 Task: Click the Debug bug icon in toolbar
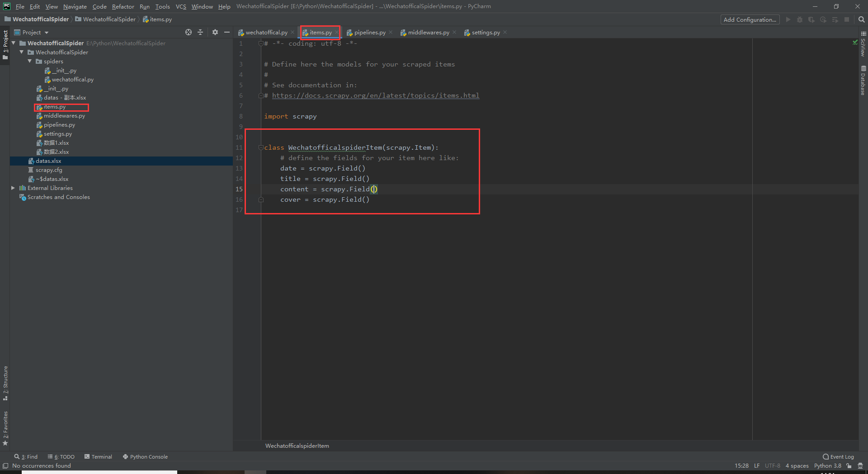[x=800, y=19]
